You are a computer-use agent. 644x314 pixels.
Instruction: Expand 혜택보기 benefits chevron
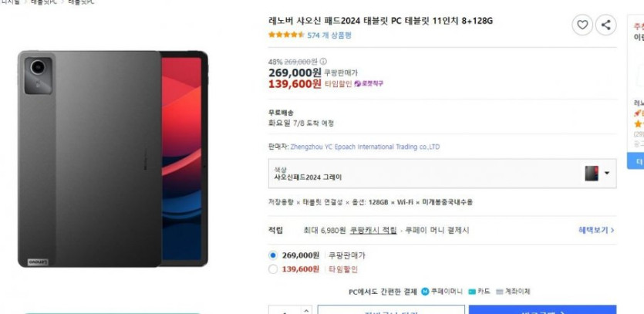(596, 230)
